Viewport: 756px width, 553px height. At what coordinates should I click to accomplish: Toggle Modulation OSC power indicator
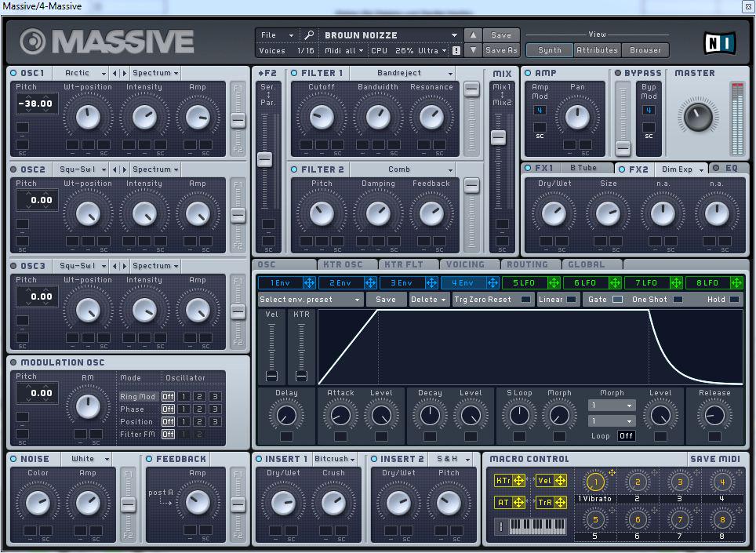tap(13, 362)
